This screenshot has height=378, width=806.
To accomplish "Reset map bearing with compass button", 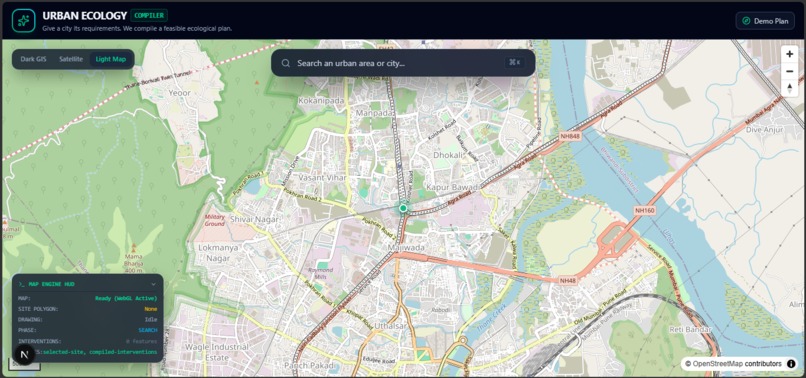I will (x=790, y=87).
